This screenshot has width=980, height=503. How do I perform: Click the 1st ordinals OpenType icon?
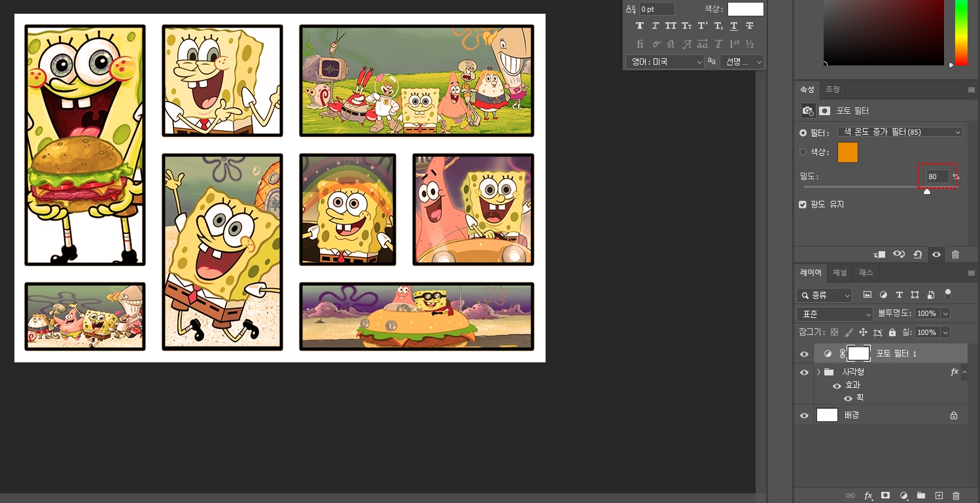pyautogui.click(x=734, y=44)
